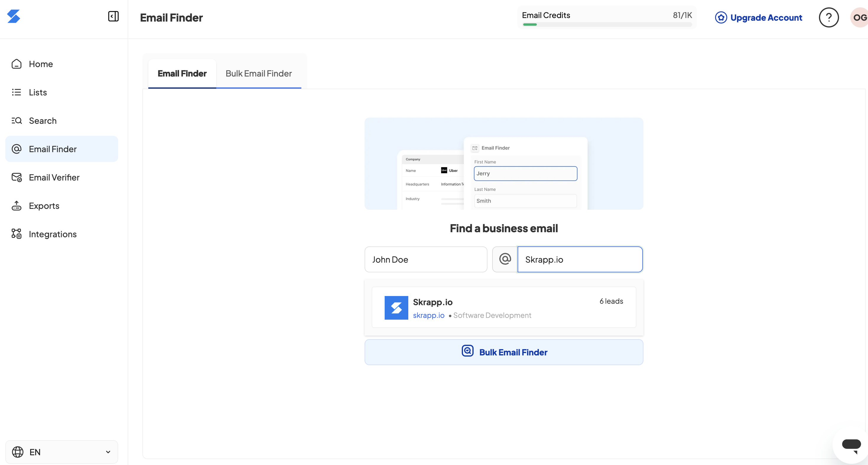Click the Upgrade Account link
868x465 pixels.
(758, 17)
